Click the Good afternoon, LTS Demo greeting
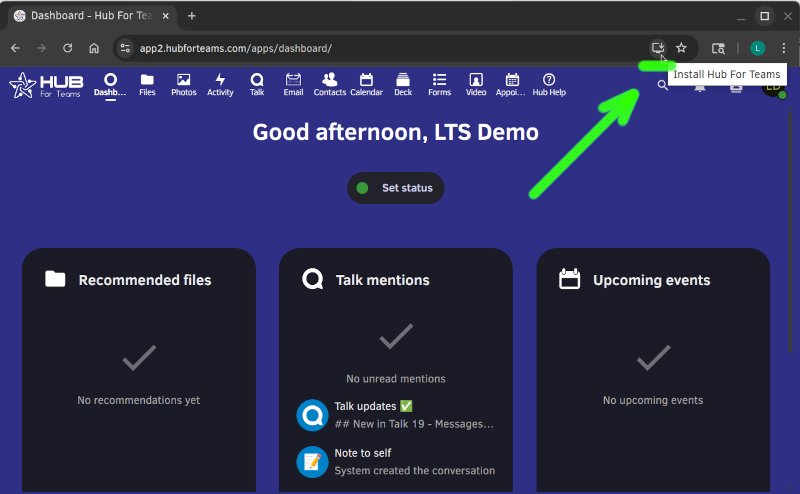Viewport: 800px width, 494px height. [x=395, y=132]
